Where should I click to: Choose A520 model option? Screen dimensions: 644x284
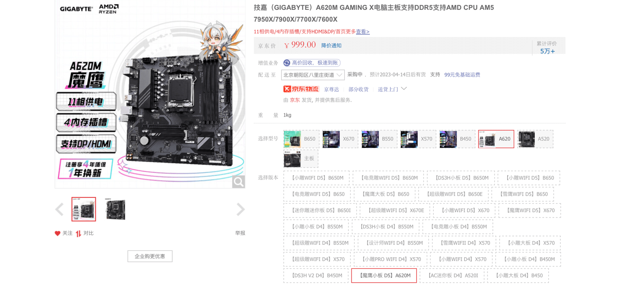(x=535, y=139)
